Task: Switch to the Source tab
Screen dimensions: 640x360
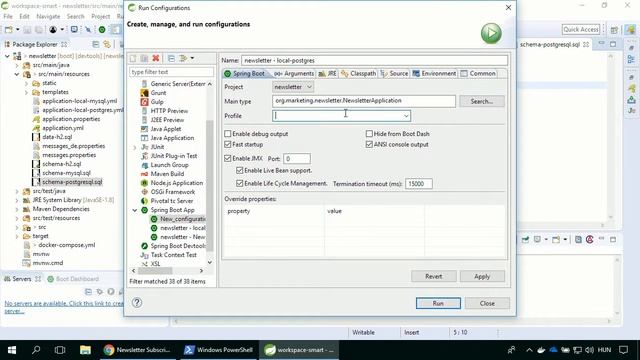Action: (x=394, y=73)
